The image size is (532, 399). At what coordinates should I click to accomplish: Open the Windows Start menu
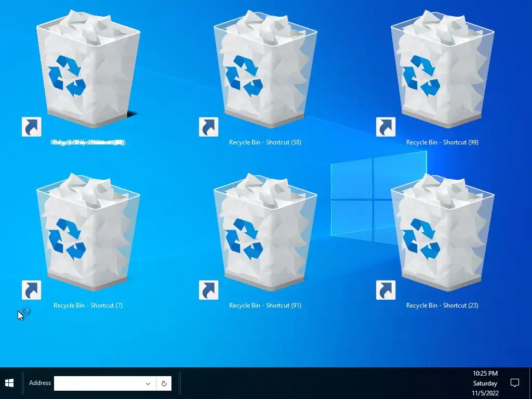[9, 383]
